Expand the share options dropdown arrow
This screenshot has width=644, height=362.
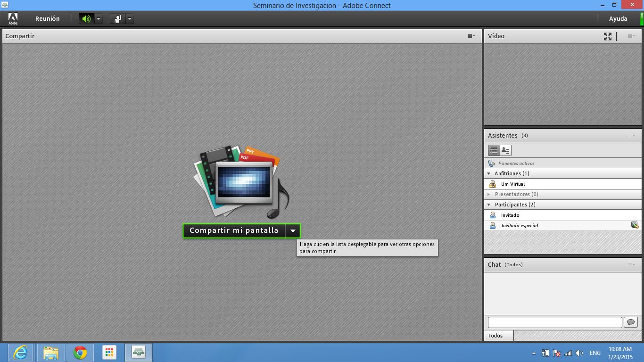[293, 230]
